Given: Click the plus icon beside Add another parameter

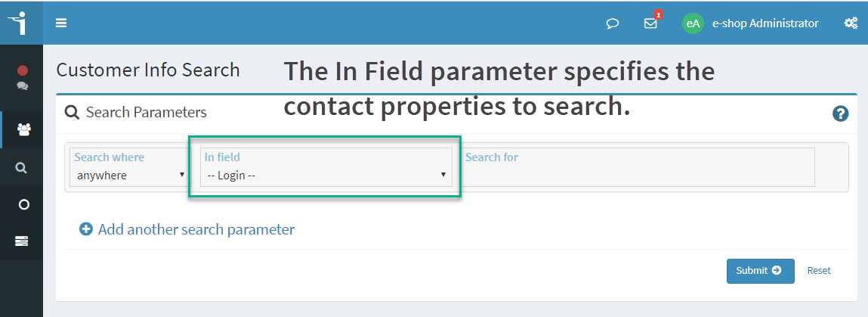Looking at the screenshot, I should point(86,229).
